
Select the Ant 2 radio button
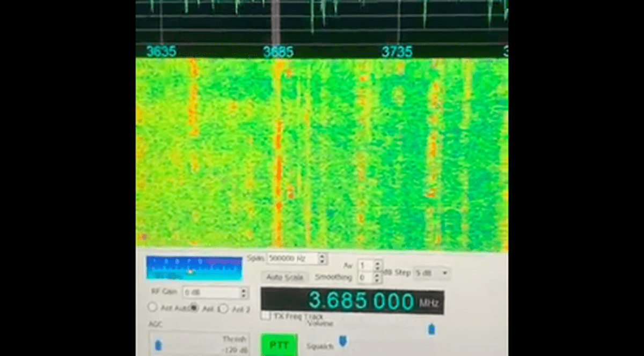click(224, 308)
